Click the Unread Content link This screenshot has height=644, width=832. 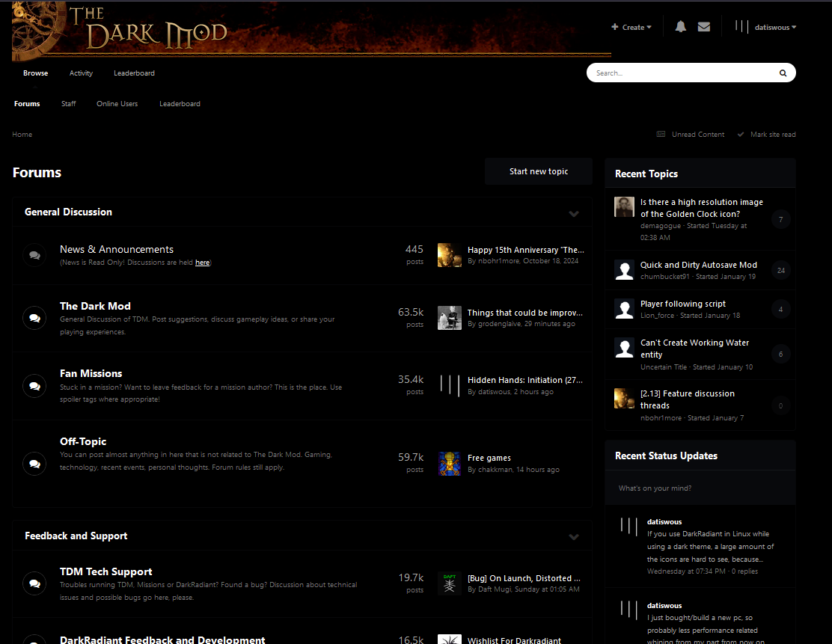click(x=698, y=135)
